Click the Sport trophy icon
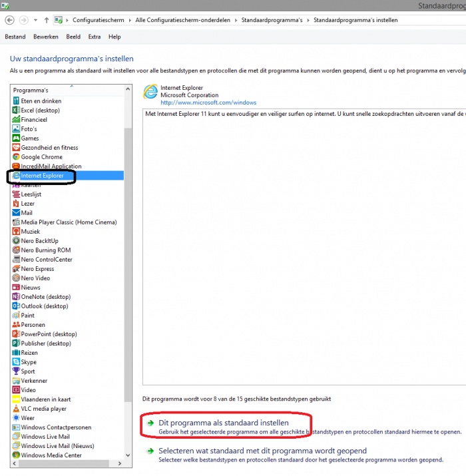Viewport: 466px width, 476px height. (x=16, y=371)
